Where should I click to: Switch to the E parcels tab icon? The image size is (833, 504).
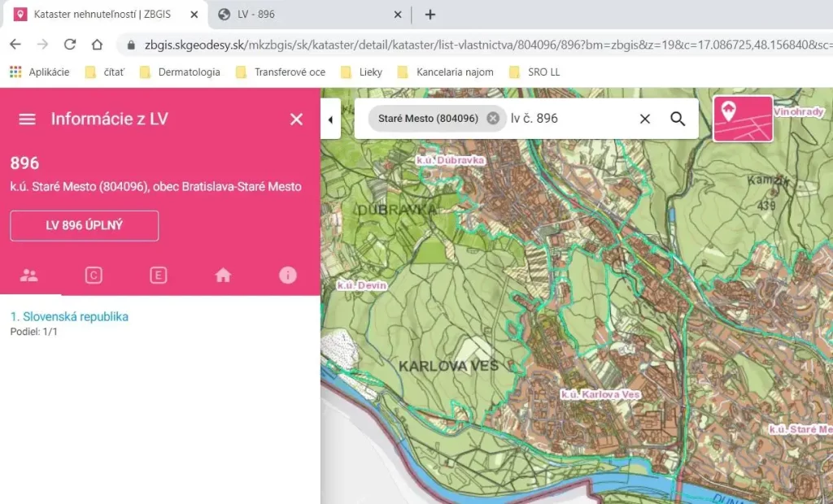(159, 276)
